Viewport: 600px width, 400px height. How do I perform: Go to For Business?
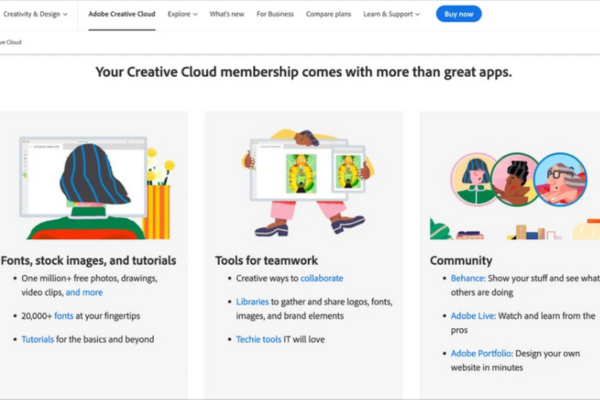(275, 14)
